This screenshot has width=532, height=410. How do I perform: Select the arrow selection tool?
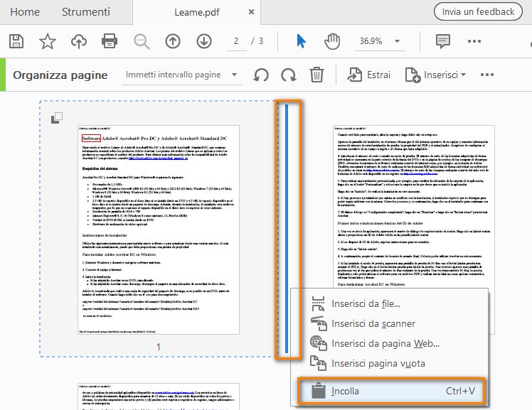301,41
